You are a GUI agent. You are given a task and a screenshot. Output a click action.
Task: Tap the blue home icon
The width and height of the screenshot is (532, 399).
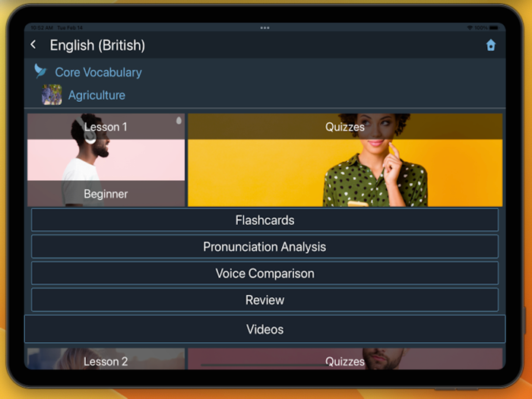pyautogui.click(x=491, y=45)
